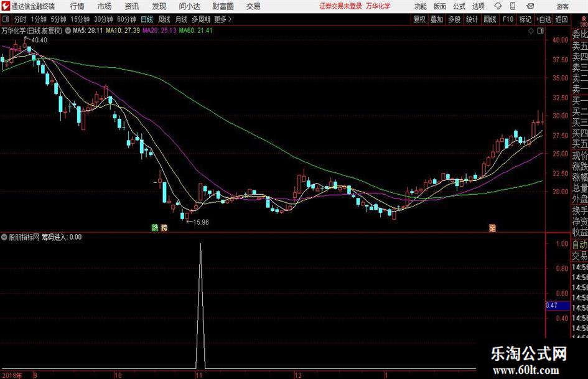Expand the chart settings dropdown next to 万华化学

click(68, 30)
